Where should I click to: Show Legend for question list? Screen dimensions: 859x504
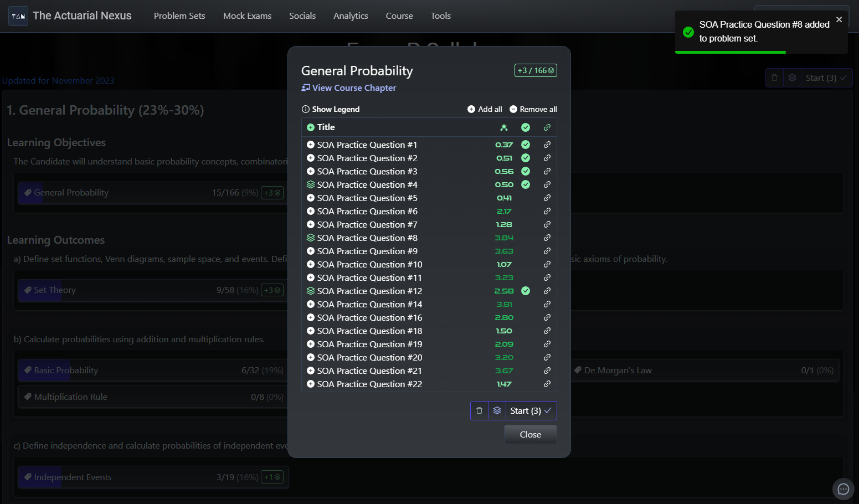click(331, 109)
